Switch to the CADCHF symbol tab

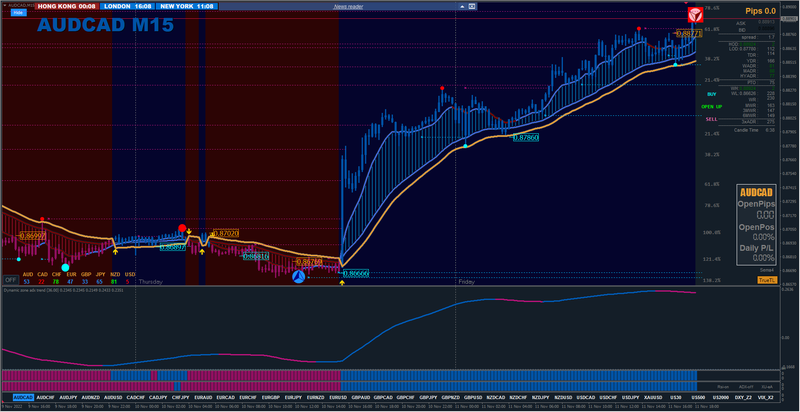point(136,397)
